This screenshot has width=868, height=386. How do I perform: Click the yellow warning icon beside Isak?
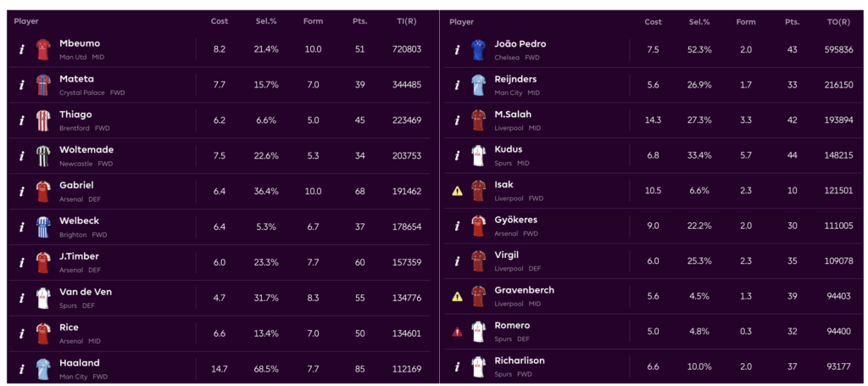coord(458,191)
